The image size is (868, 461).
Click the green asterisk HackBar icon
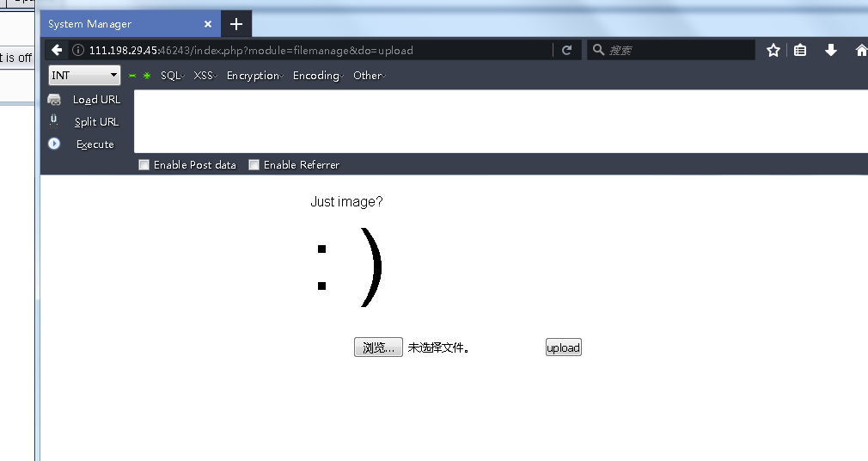click(x=147, y=76)
